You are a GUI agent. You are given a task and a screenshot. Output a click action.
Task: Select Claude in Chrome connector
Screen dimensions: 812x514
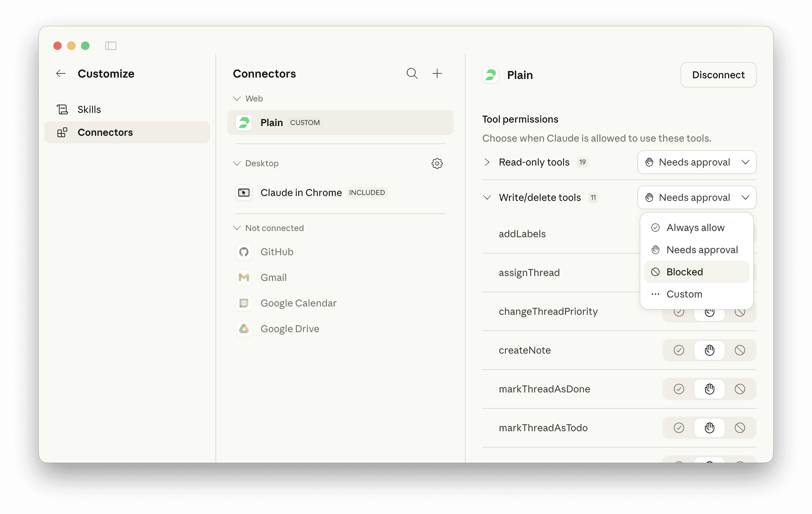(301, 193)
